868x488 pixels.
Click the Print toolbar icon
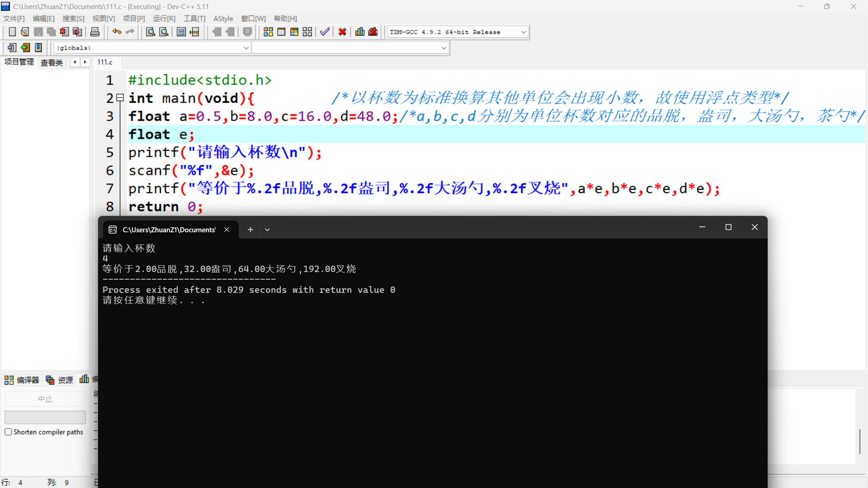point(95,32)
